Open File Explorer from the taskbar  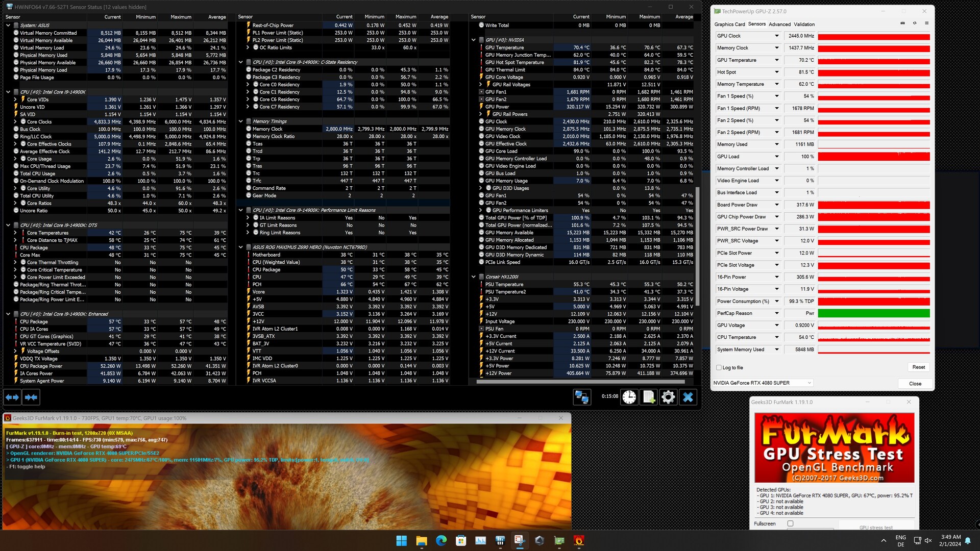(x=421, y=540)
